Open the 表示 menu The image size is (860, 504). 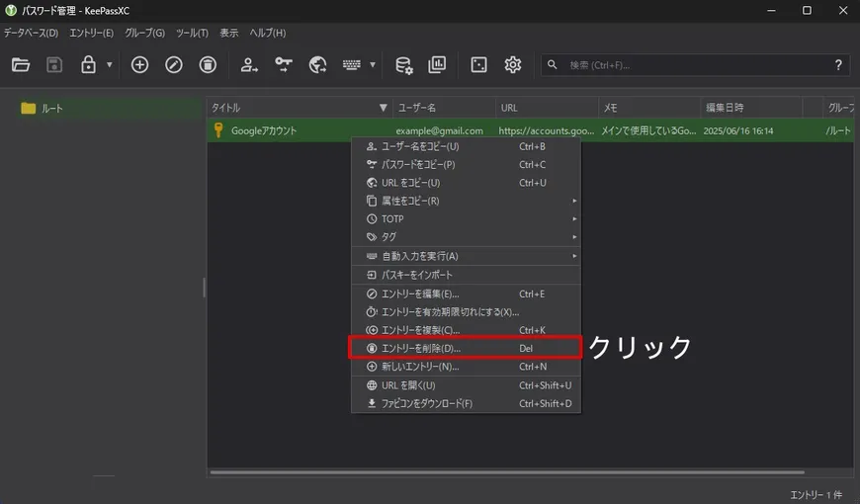point(228,33)
